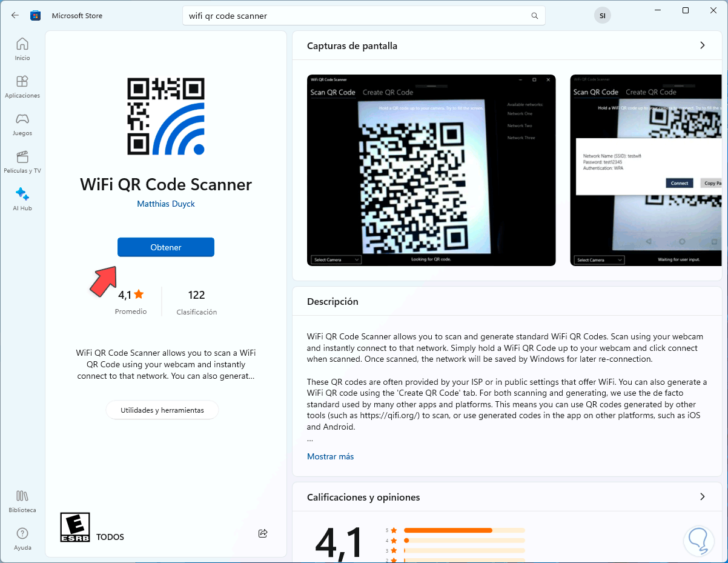Click Mostrar más in the description
The height and width of the screenshot is (563, 728).
pos(330,456)
